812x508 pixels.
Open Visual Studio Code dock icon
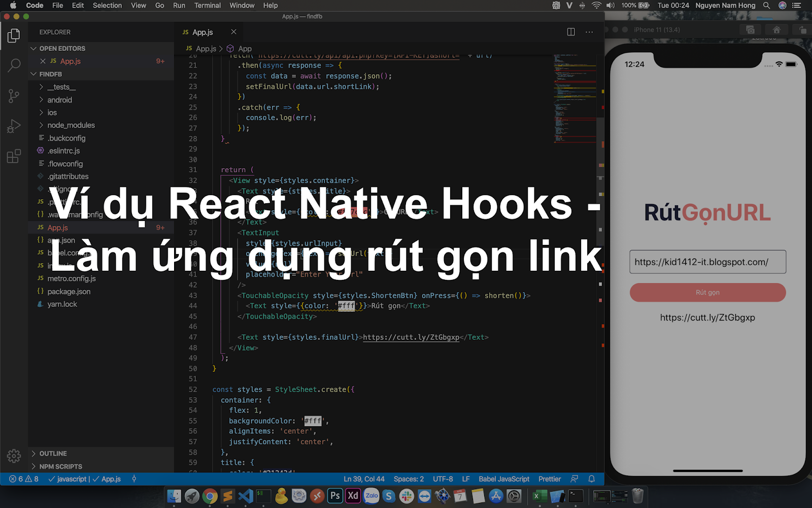246,496
